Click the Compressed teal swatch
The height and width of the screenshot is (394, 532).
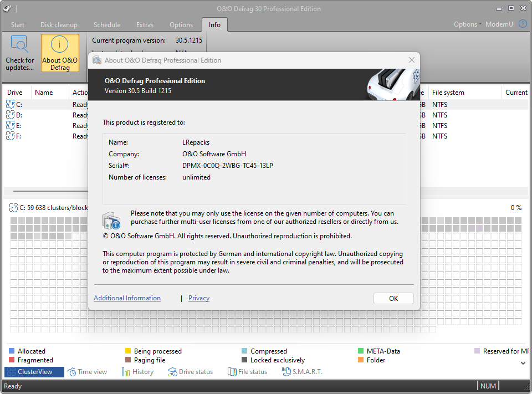pyautogui.click(x=244, y=351)
